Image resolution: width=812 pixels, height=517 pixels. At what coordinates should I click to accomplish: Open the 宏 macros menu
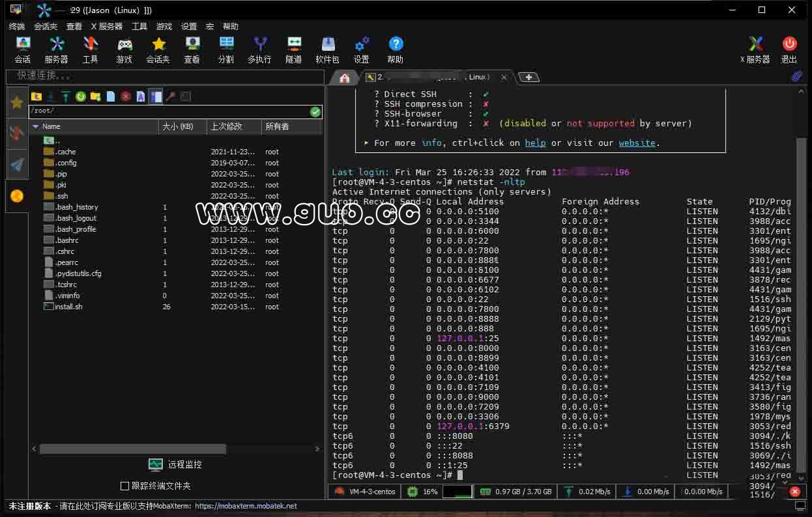pos(210,27)
